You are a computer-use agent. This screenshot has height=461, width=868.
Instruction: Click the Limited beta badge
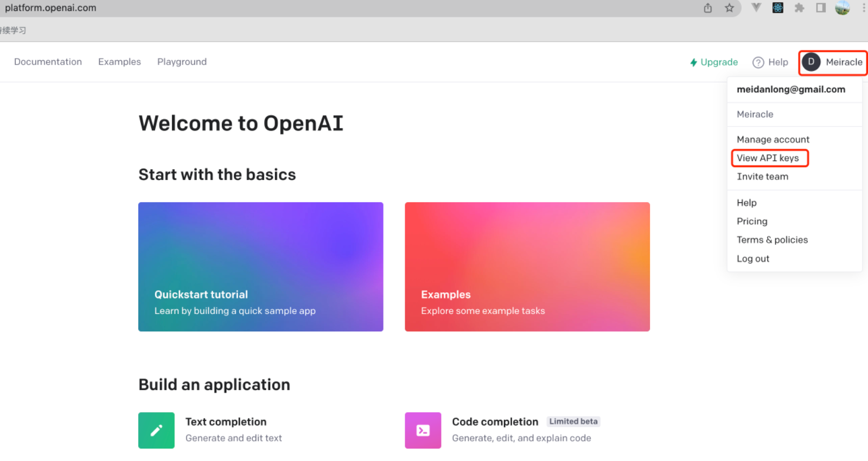click(x=573, y=421)
